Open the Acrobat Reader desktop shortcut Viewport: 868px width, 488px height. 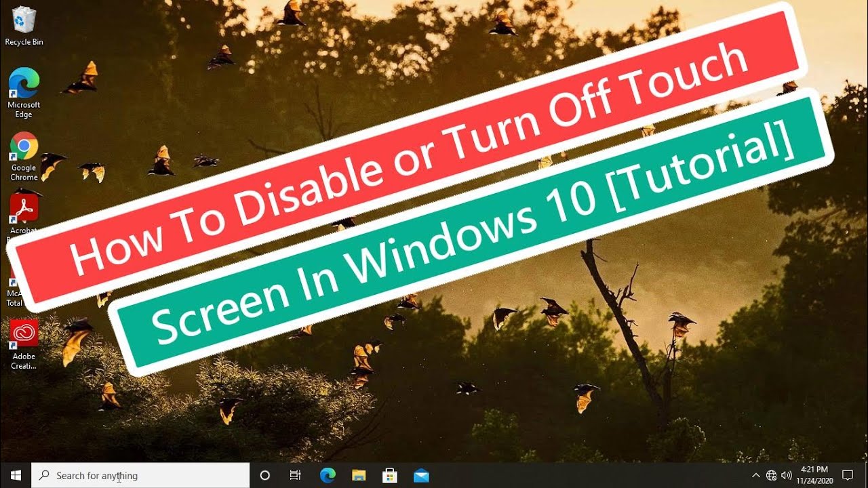[x=24, y=210]
